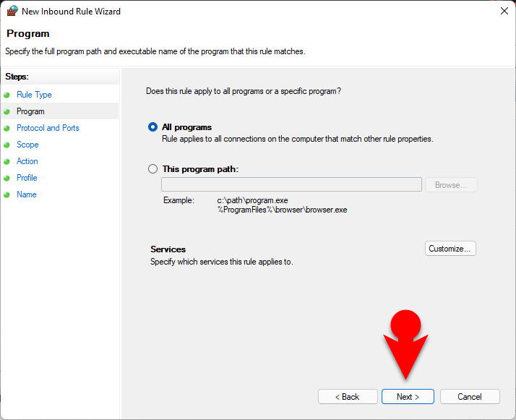Cancel the inbound rule wizard

(470, 397)
